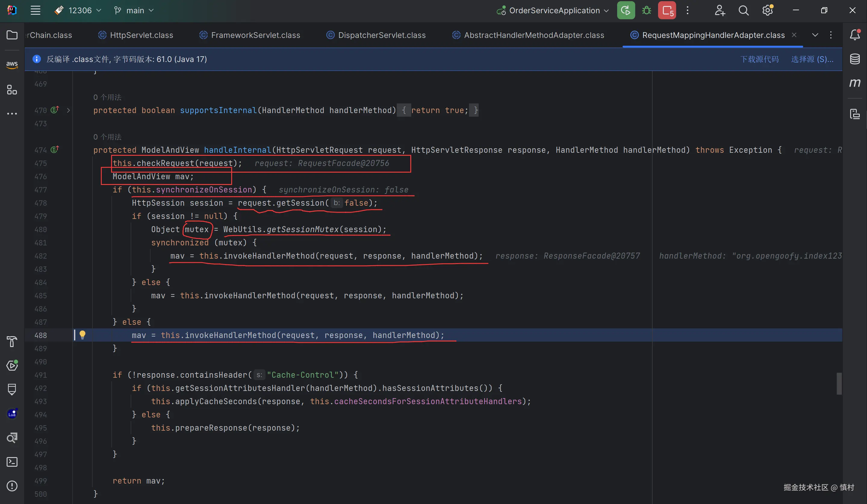Screen dimensions: 867x504
Task: Open the Terminal tool window
Action: [12, 462]
